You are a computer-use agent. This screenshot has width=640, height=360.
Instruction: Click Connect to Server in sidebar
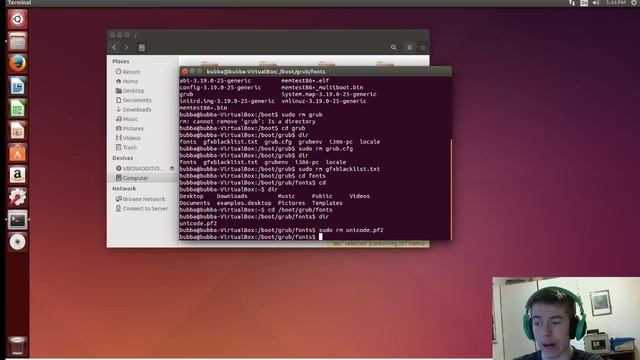142,209
